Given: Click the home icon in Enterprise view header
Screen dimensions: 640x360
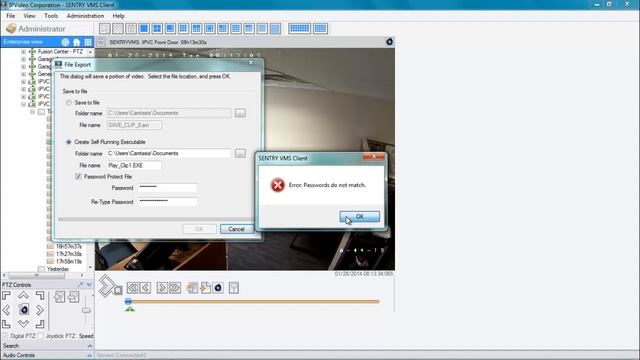Looking at the screenshot, I should pyautogui.click(x=76, y=42).
